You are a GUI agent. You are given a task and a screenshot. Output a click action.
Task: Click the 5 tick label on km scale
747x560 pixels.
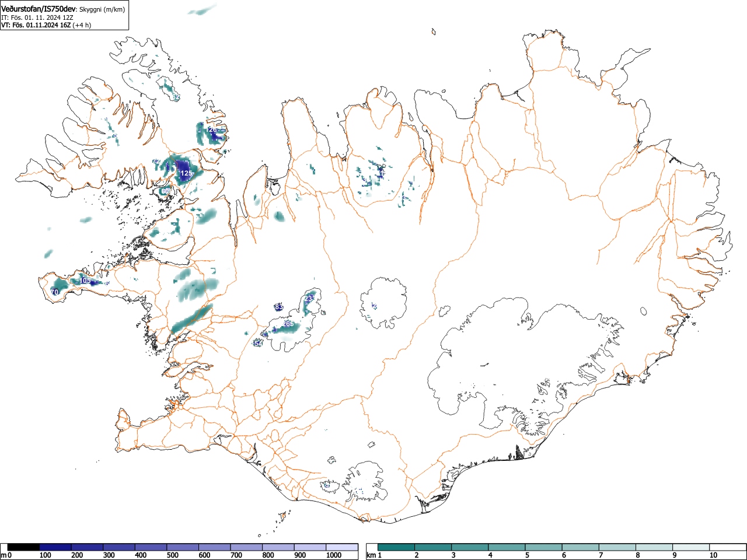click(x=527, y=556)
